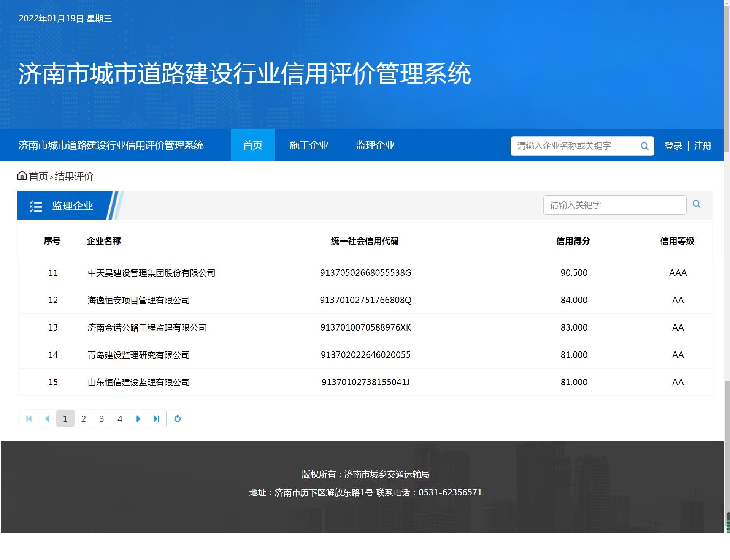Select 中天昊建设管理集团股份有限公司 row name
This screenshot has width=730, height=560.
coord(151,273)
